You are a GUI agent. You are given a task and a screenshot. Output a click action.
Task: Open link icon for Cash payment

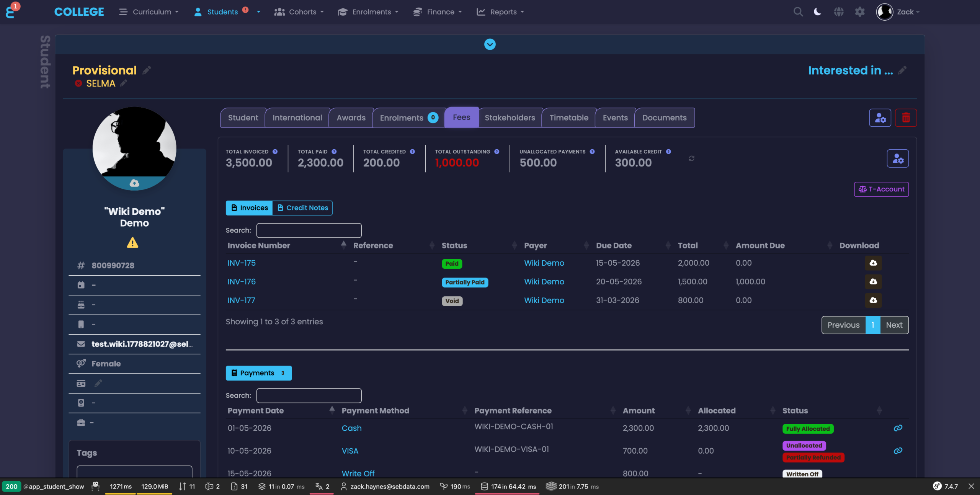[898, 428]
